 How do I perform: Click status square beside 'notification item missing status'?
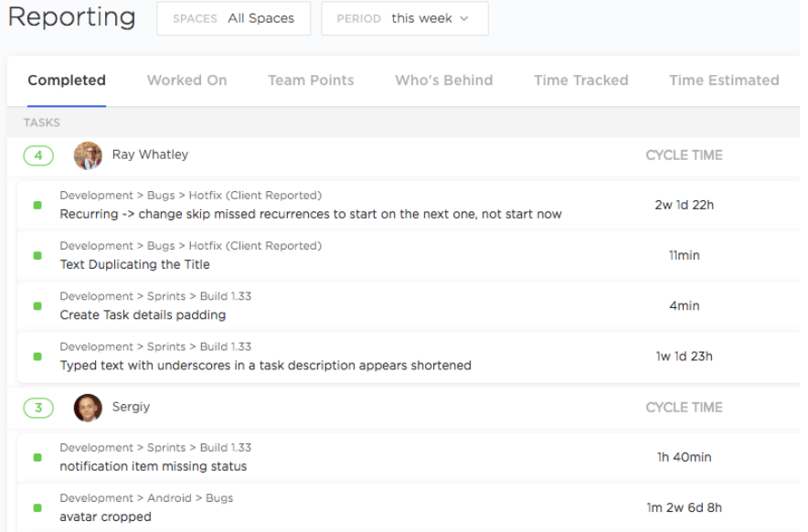[37, 458]
